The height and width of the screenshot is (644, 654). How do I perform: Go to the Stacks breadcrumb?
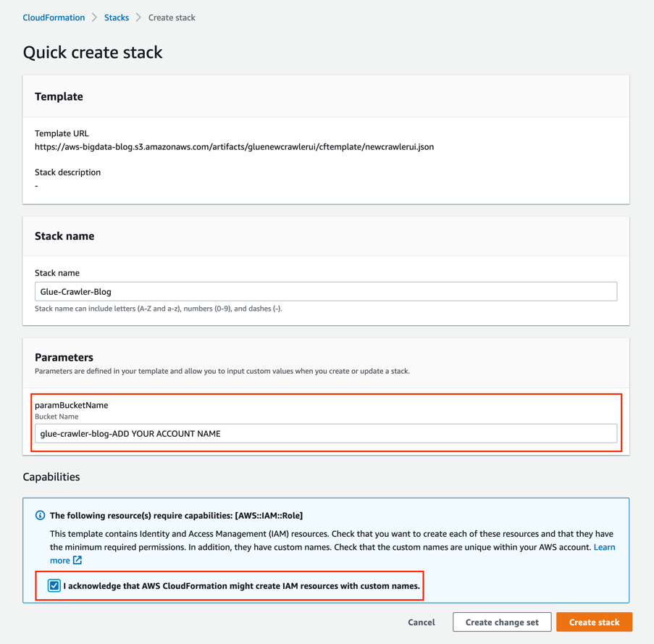[x=117, y=17]
